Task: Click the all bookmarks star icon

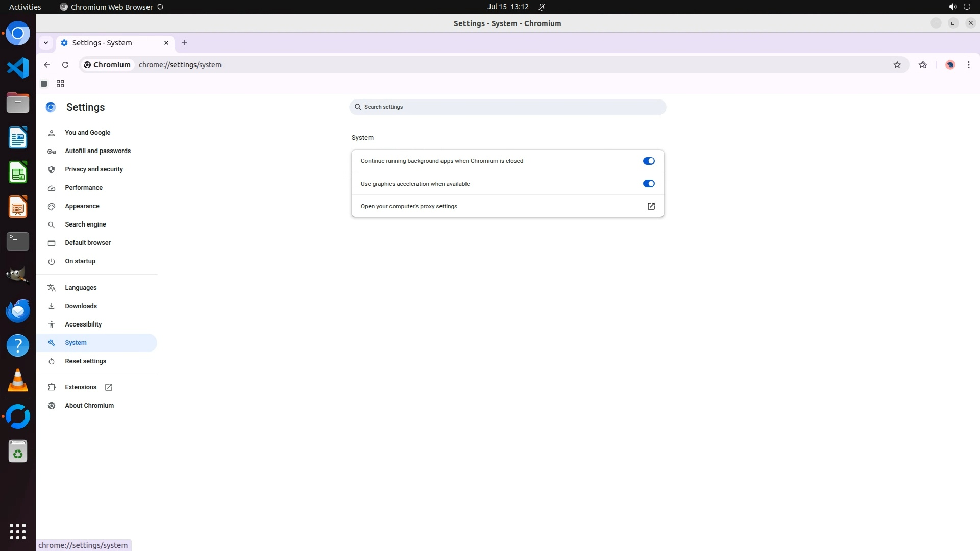Action: point(922,65)
